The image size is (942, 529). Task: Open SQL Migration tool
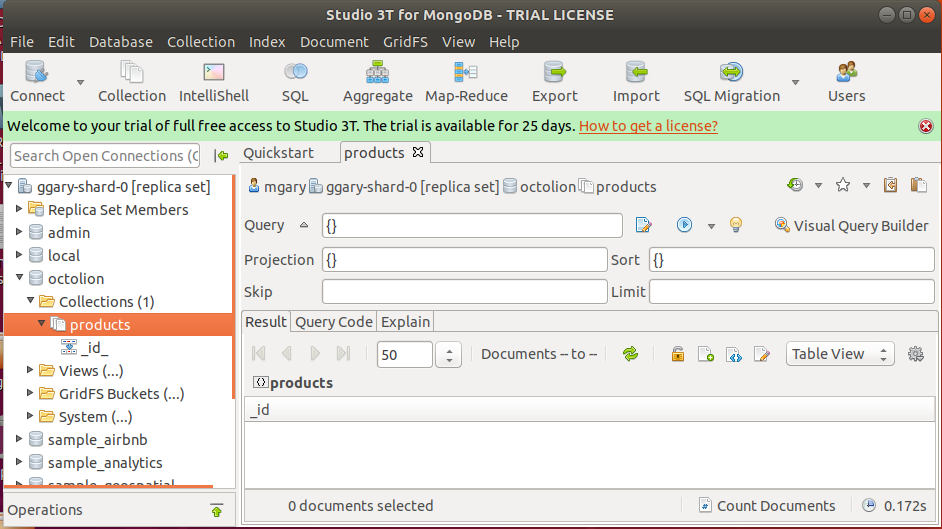point(732,82)
